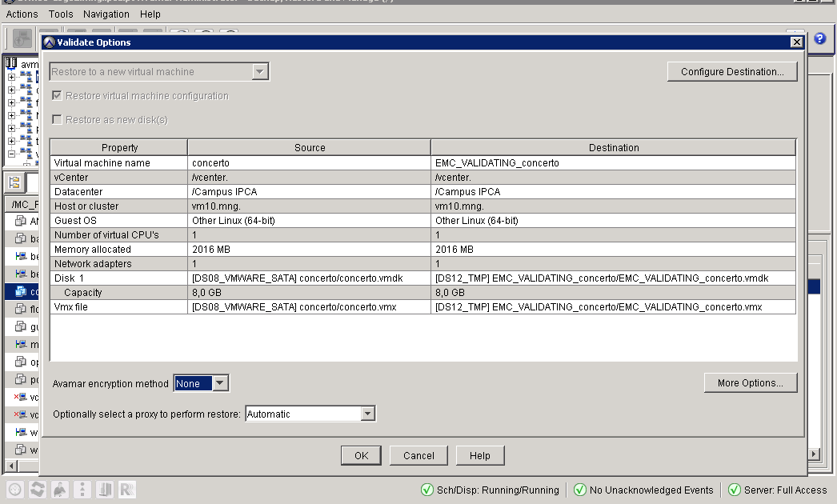Click the 'Host or cluster' property cell

(119, 206)
